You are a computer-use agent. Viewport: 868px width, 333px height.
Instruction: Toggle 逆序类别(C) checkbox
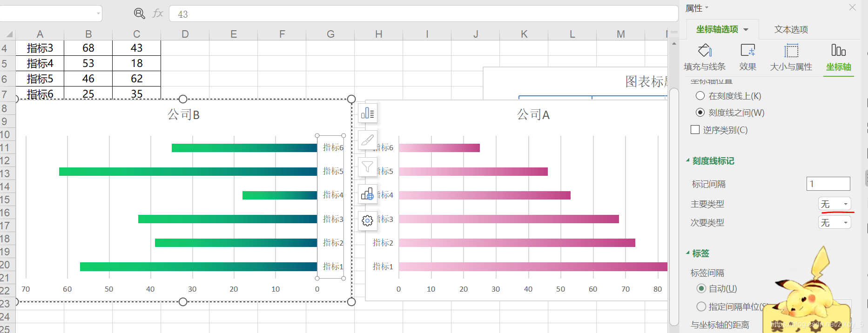click(695, 130)
